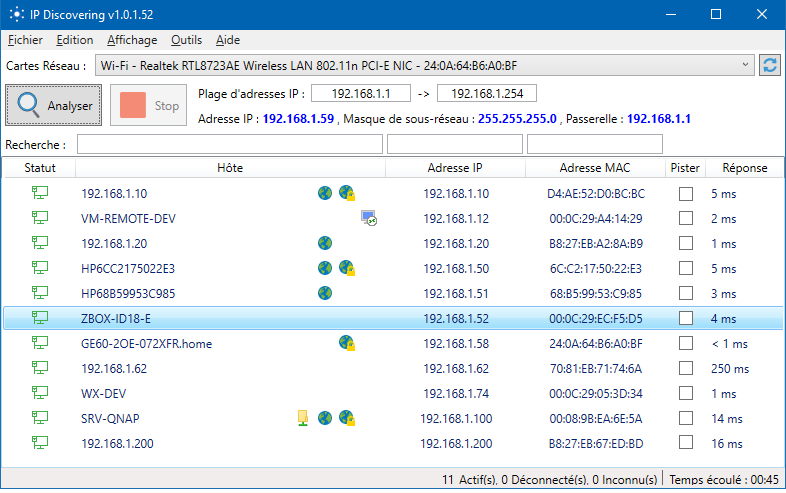The image size is (786, 493).
Task: Click the gateway value 192.168.1.1 in blue
Action: [x=659, y=119]
